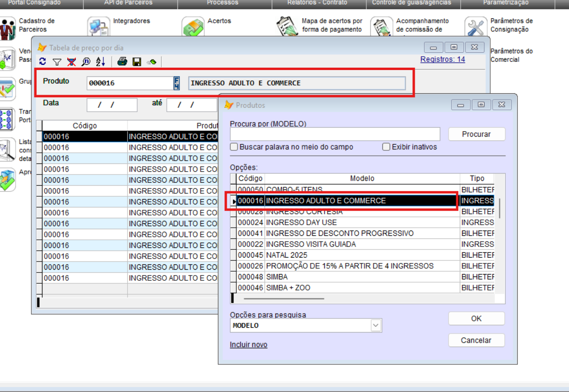
Task: Click the F4 lookup button beside Produto
Action: tap(176, 83)
